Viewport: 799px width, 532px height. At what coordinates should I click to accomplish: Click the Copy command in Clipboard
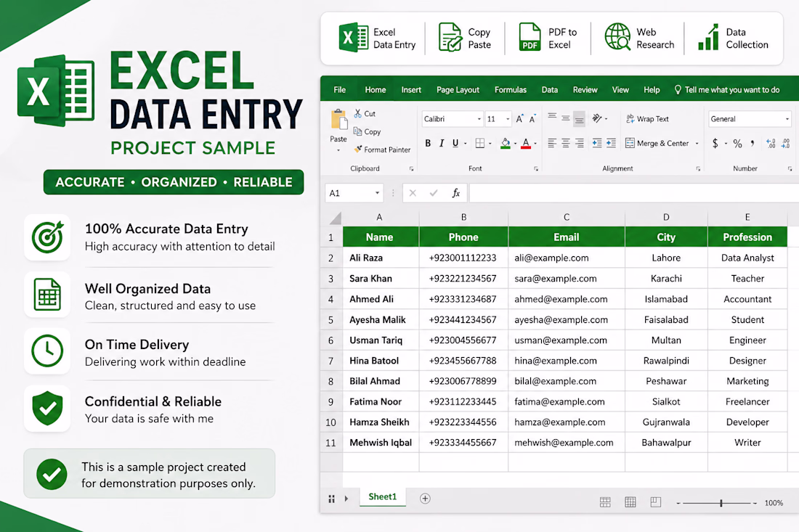click(x=367, y=131)
